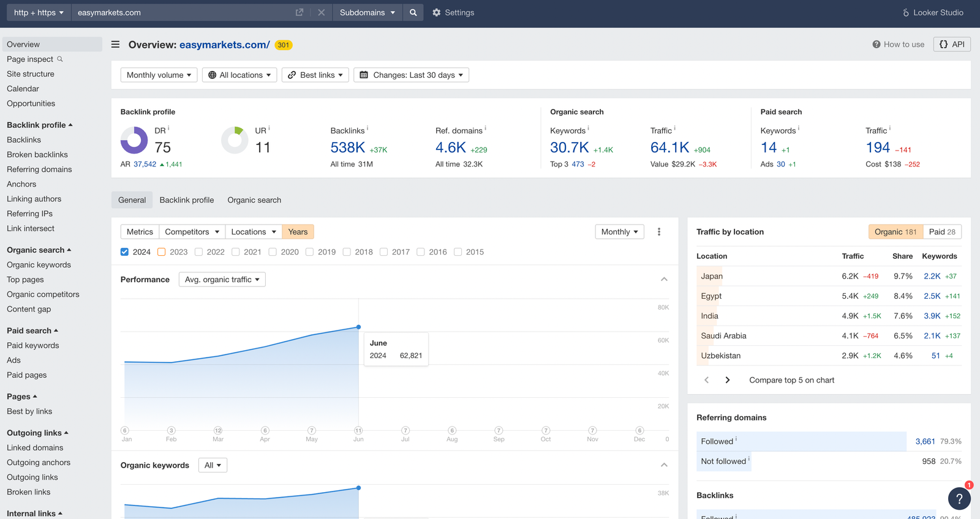Open Changes: Last 30 days dropdown
The height and width of the screenshot is (519, 980).
412,75
